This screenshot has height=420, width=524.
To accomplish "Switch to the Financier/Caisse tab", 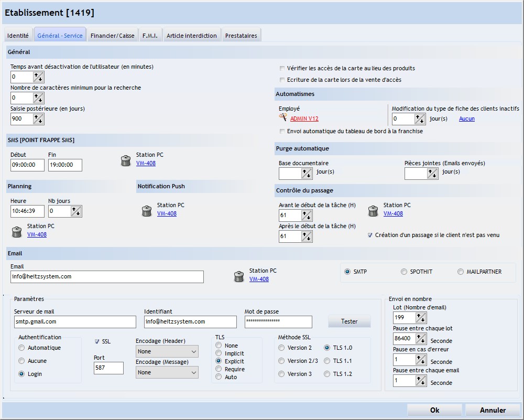I will 112,36.
